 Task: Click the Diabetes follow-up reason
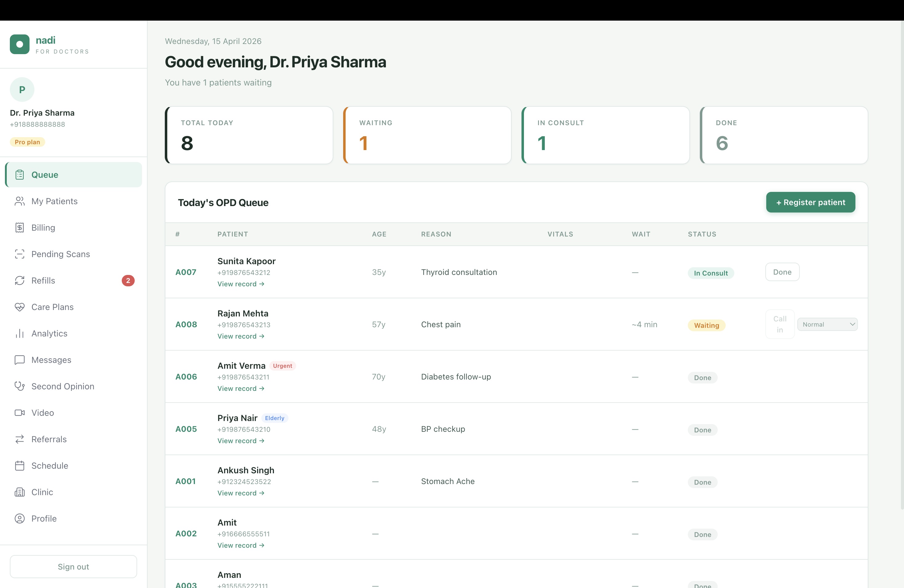coord(456,377)
